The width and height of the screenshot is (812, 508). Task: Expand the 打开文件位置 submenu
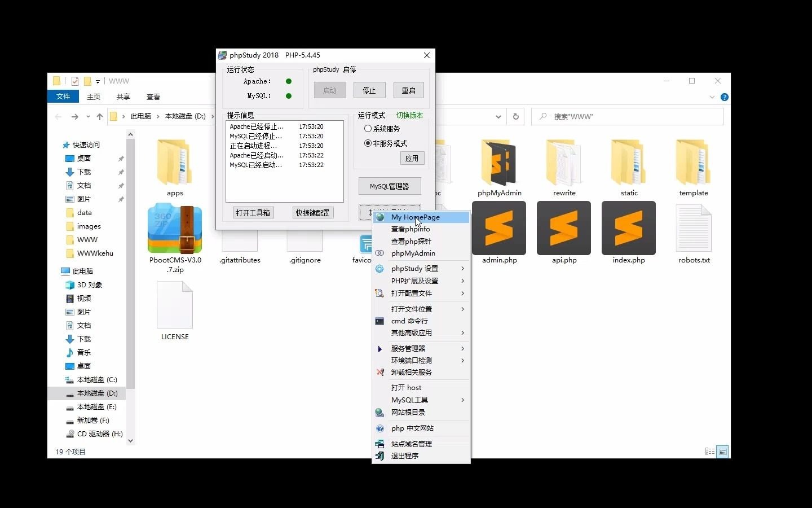pos(462,309)
